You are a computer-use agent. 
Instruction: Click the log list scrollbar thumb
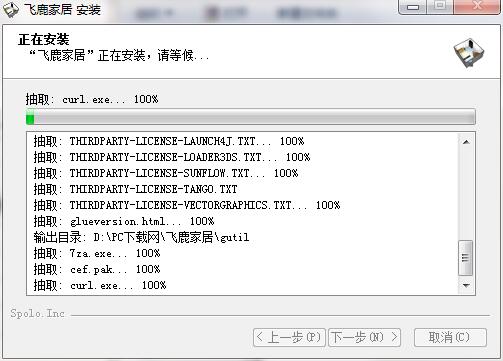pyautogui.click(x=465, y=258)
